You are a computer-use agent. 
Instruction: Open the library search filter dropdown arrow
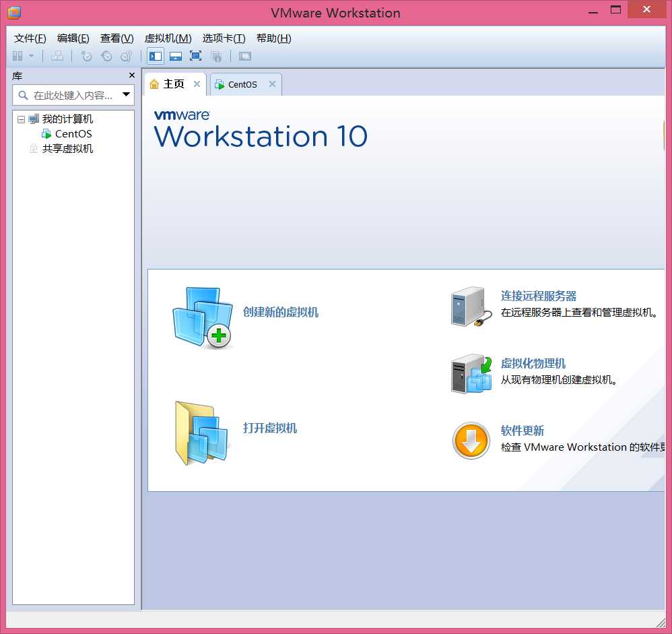(x=126, y=94)
